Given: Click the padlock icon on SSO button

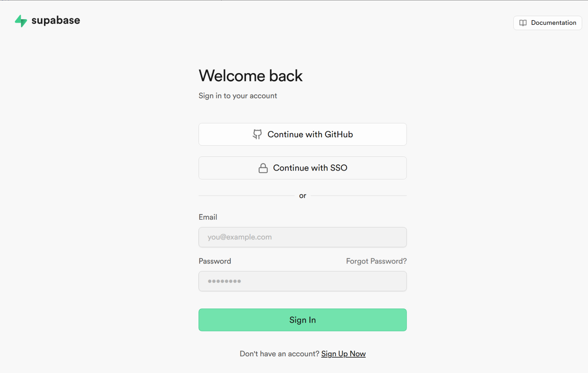Looking at the screenshot, I should point(263,168).
